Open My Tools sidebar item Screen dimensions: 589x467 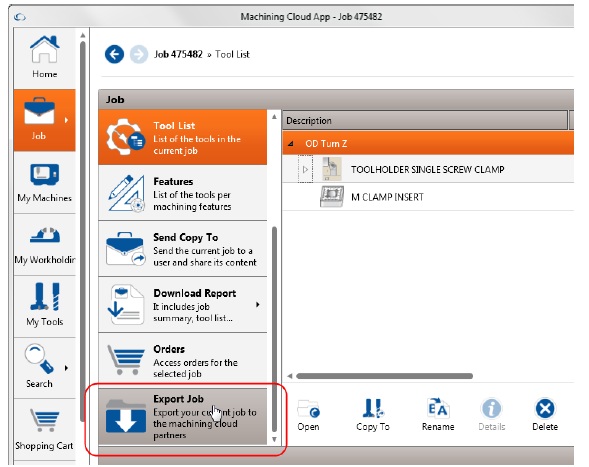44,306
